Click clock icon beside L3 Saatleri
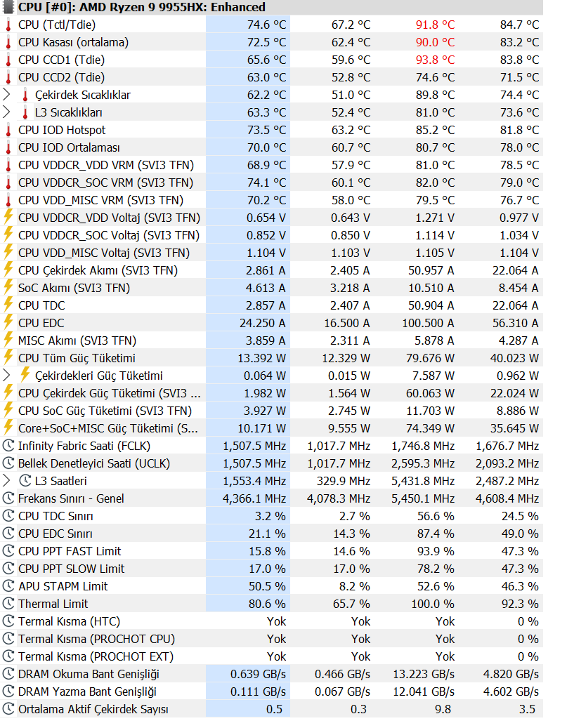The width and height of the screenshot is (567, 728). click(25, 480)
